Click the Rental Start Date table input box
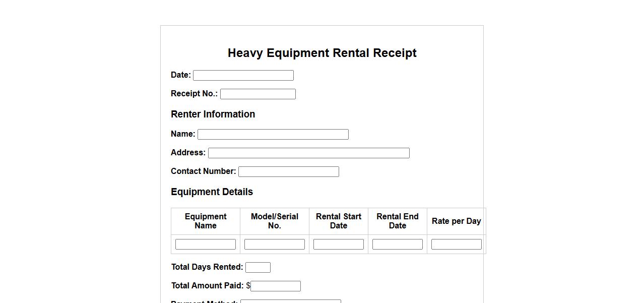 pos(338,245)
